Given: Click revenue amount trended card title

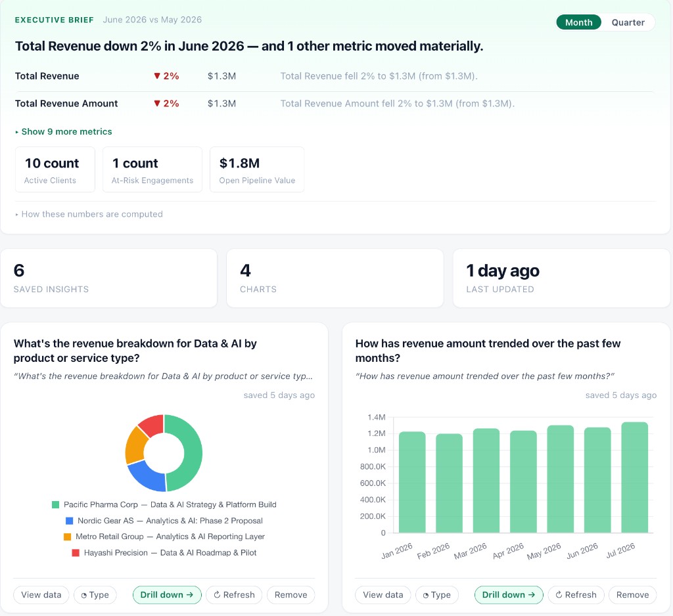Looking at the screenshot, I should pos(488,351).
